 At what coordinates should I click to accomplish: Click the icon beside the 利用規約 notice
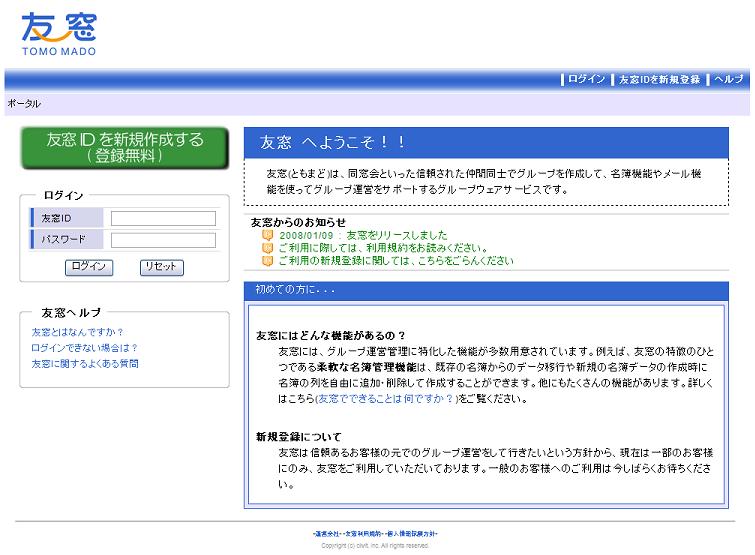pos(267,248)
